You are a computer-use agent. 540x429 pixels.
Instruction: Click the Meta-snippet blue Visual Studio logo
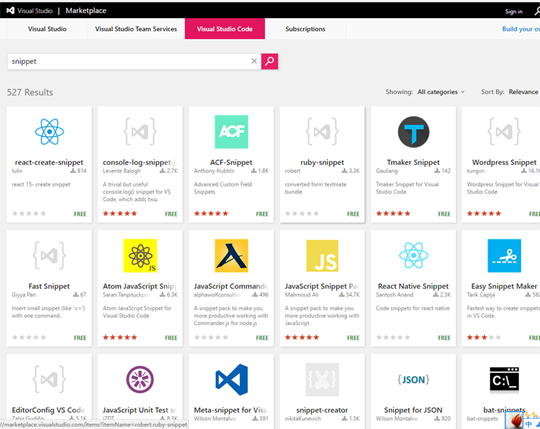point(231,379)
